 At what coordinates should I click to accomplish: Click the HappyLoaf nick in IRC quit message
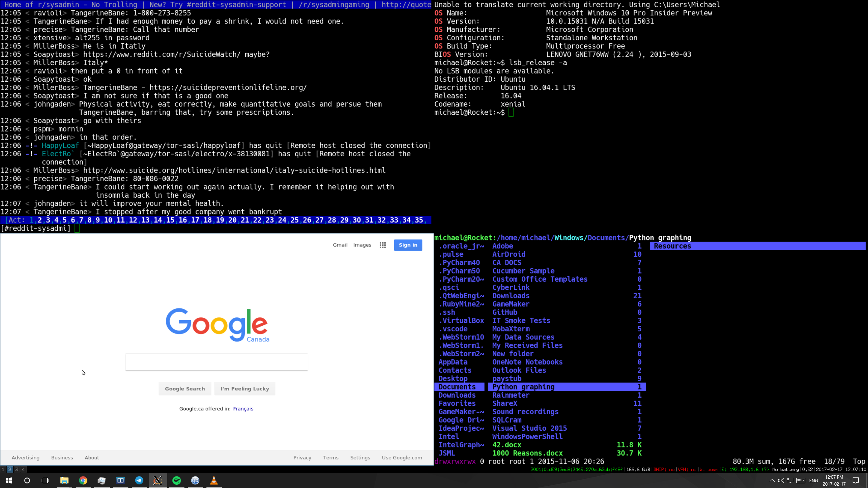[60, 145]
